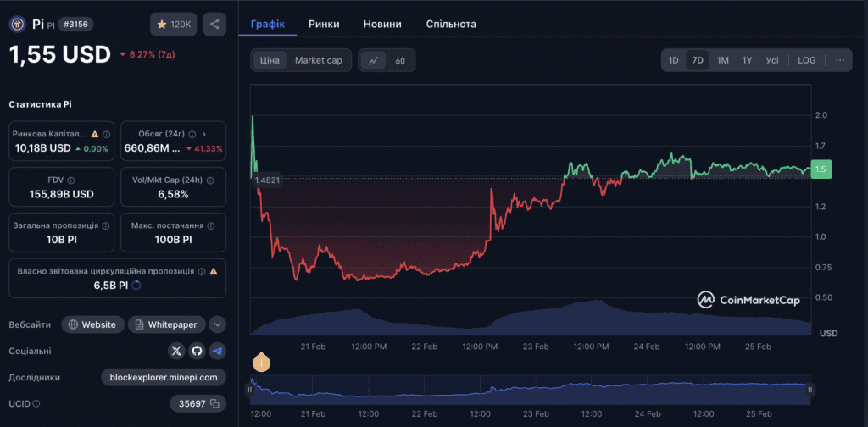868x427 pixels.
Task: Set the chart range to 1D
Action: (x=674, y=60)
